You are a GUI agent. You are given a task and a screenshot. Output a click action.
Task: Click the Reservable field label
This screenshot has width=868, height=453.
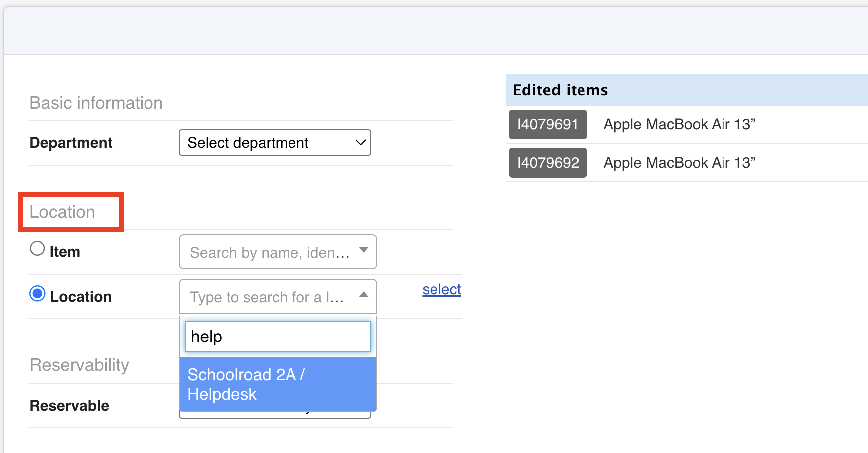(x=69, y=406)
